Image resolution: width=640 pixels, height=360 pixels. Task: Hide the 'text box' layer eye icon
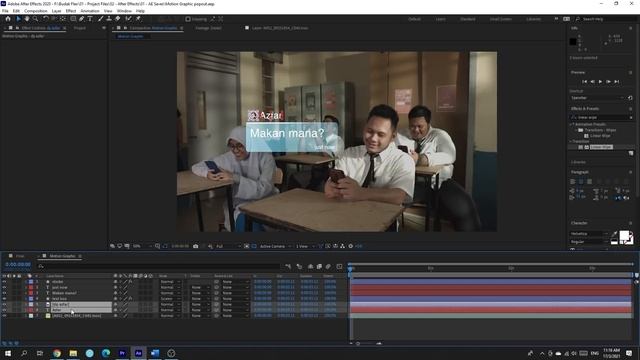point(4,299)
